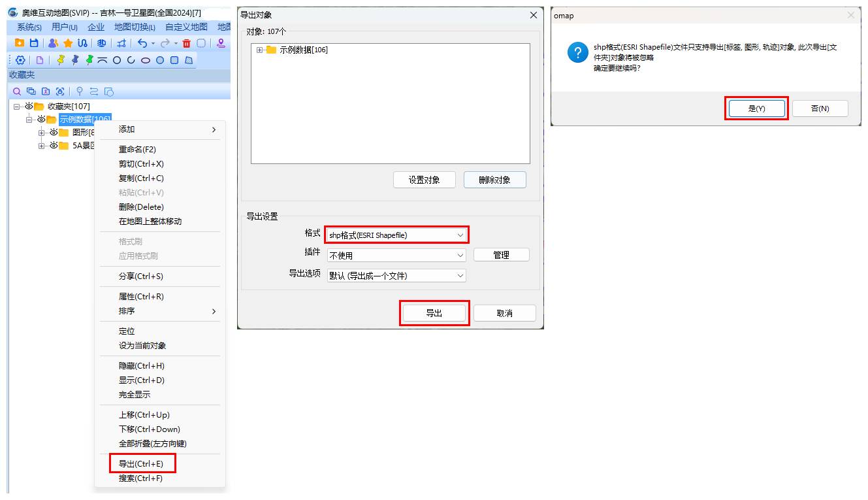This screenshot has height=500, width=868.
Task: Select the filled circle area tool
Action: [x=160, y=60]
